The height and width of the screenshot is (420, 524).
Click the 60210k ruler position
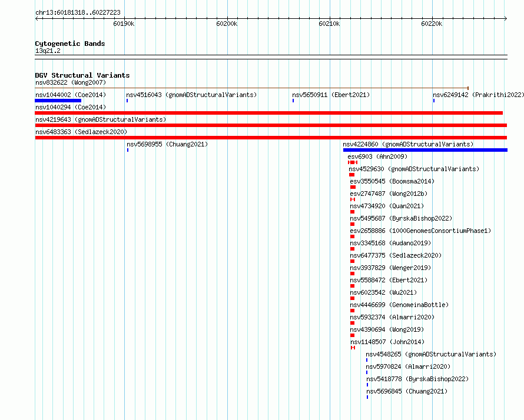click(329, 24)
